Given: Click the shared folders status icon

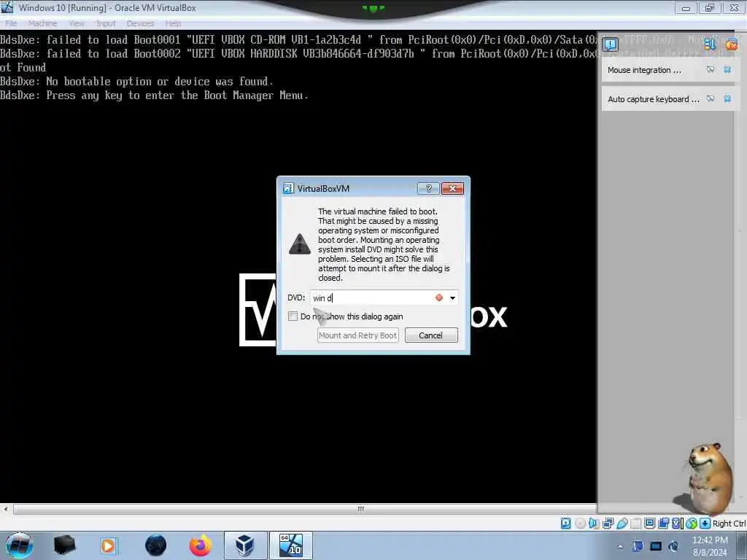Looking at the screenshot, I should [x=636, y=524].
